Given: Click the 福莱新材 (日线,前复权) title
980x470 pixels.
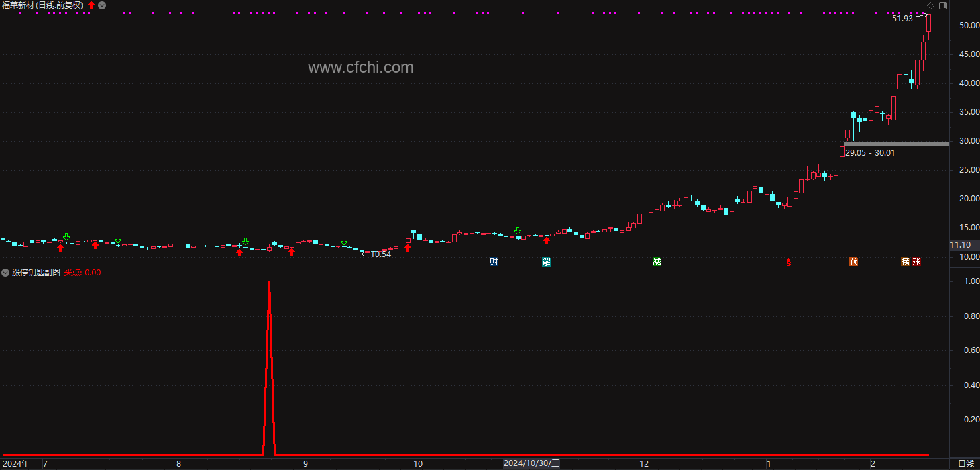Looking at the screenshot, I should click(43, 5).
